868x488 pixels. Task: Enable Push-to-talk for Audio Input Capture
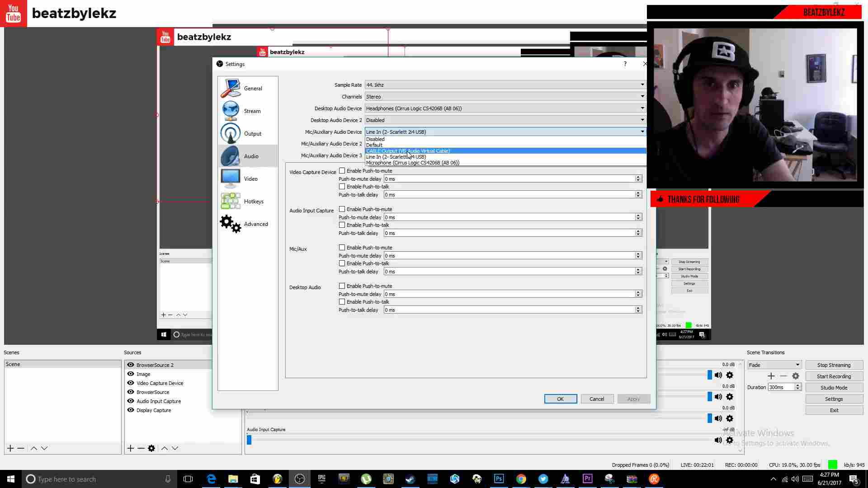(342, 225)
